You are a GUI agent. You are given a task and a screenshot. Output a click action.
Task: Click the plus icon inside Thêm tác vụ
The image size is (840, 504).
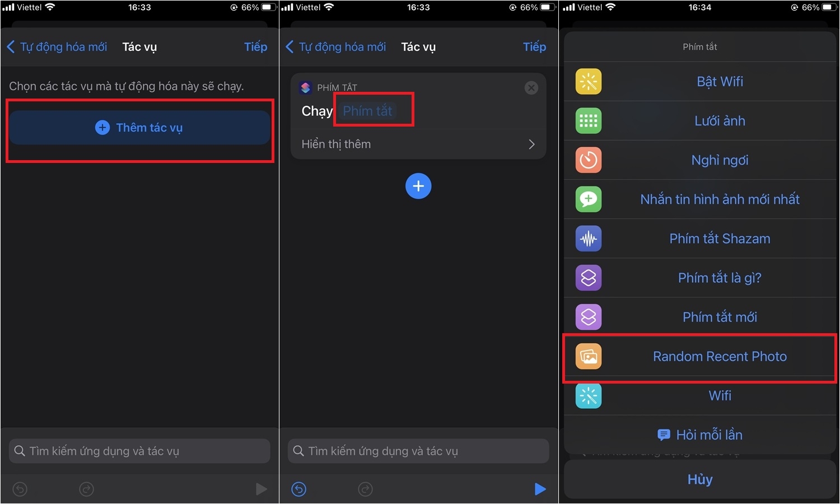coord(102,128)
